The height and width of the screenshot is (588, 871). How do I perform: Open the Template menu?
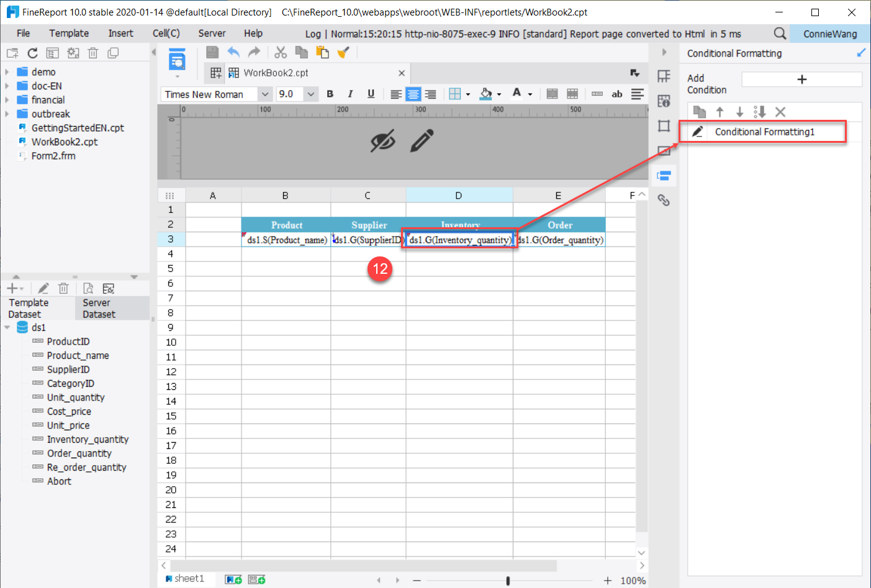coord(68,33)
